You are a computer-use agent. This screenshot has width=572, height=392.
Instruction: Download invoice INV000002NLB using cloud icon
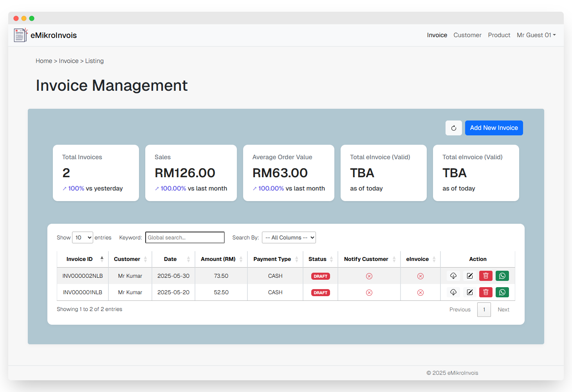click(x=453, y=276)
